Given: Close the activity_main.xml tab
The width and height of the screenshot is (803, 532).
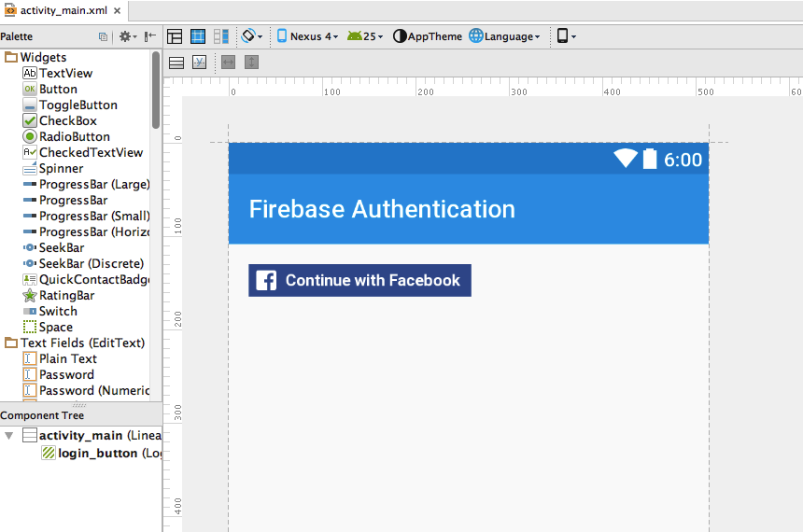Looking at the screenshot, I should pyautogui.click(x=118, y=10).
